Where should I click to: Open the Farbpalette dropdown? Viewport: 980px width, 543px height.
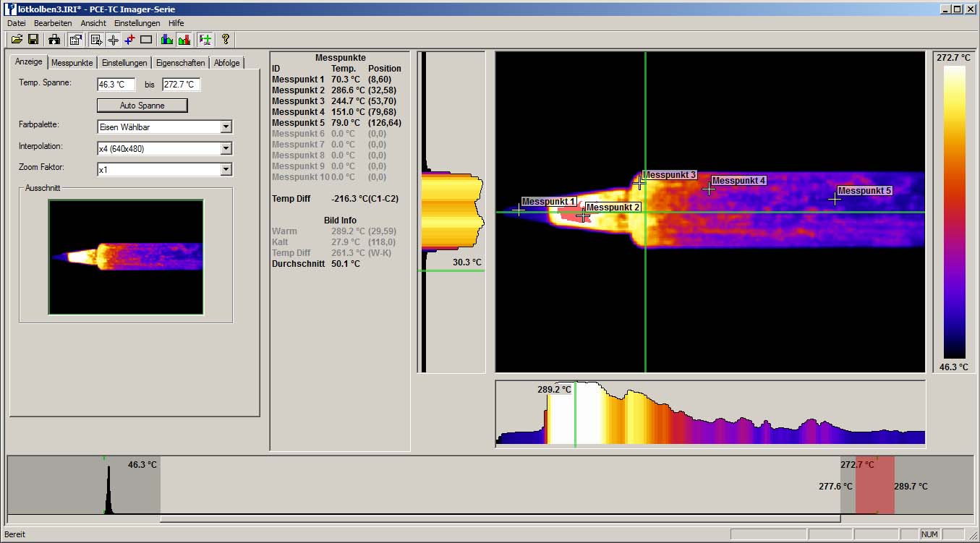coord(226,127)
